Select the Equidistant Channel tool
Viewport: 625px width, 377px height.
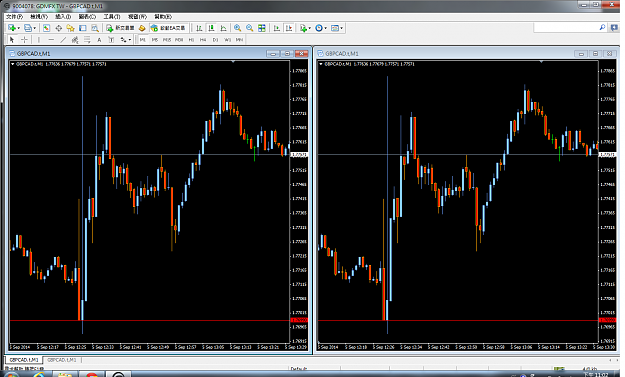pyautogui.click(x=75, y=39)
